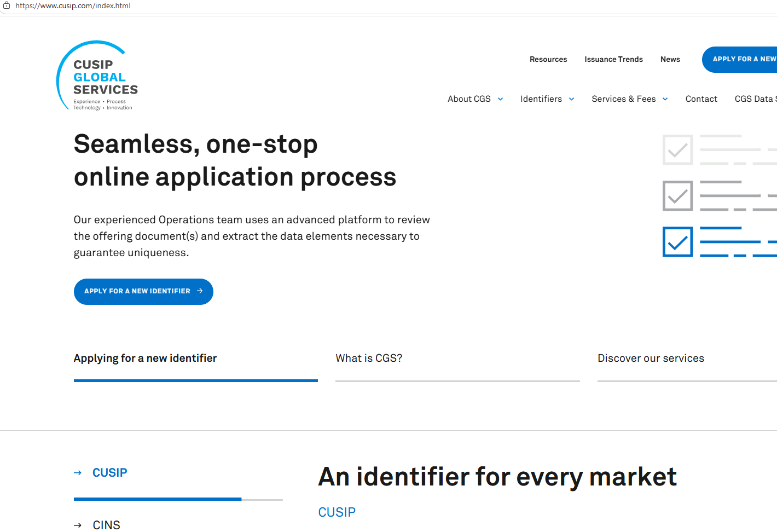This screenshot has width=777, height=532.
Task: Click the Apply For A New button in header
Action: click(x=740, y=60)
